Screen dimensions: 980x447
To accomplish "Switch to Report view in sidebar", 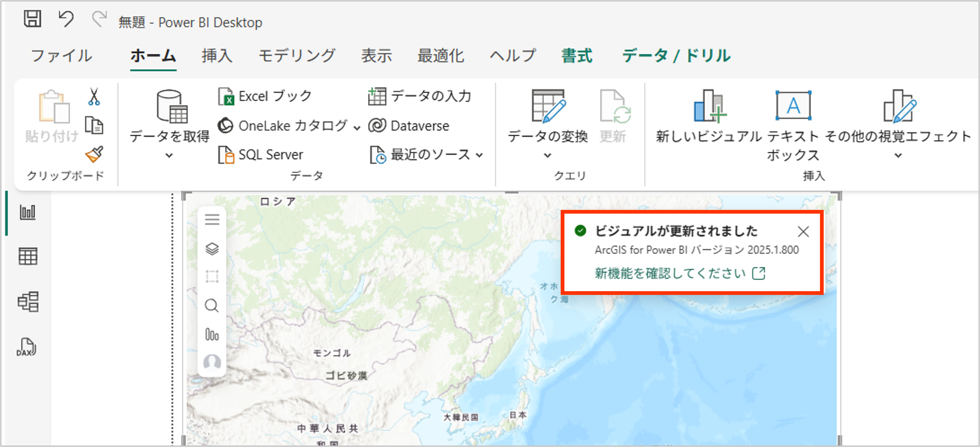I will pyautogui.click(x=27, y=212).
